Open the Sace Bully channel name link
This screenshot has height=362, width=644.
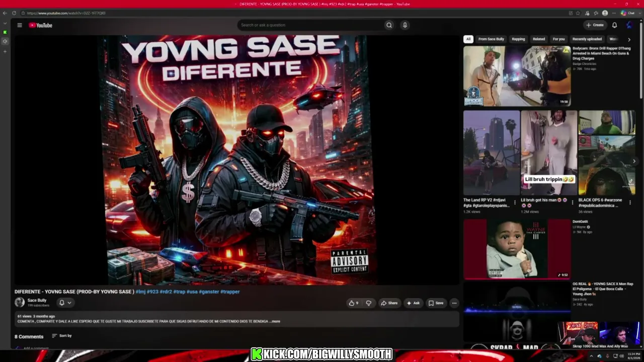37,301
